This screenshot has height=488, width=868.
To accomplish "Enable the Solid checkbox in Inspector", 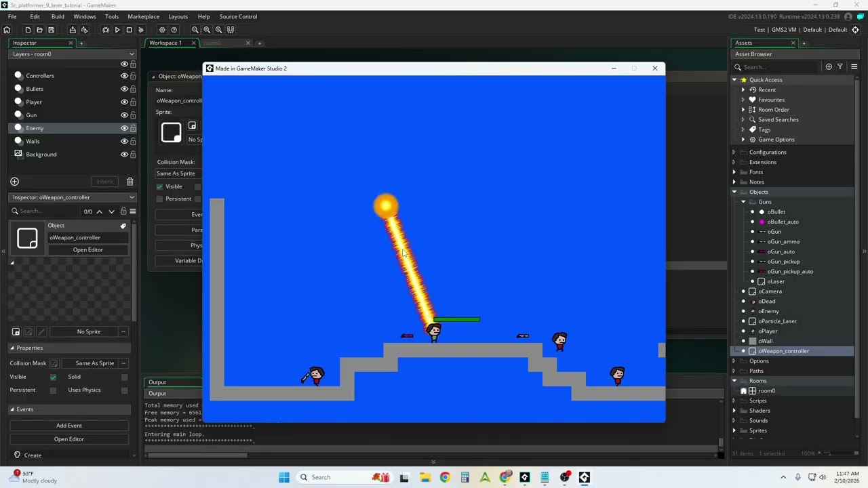I will (x=124, y=377).
